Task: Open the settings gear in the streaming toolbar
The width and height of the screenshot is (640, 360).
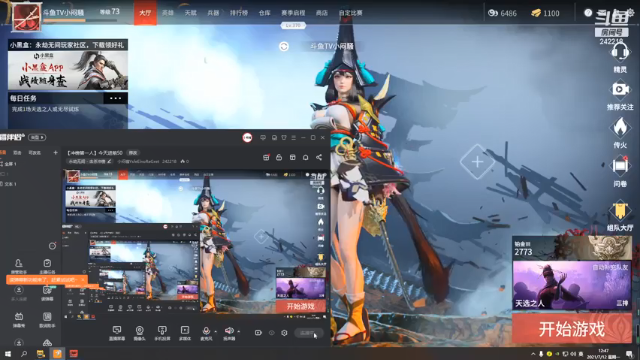Action: coord(284,333)
